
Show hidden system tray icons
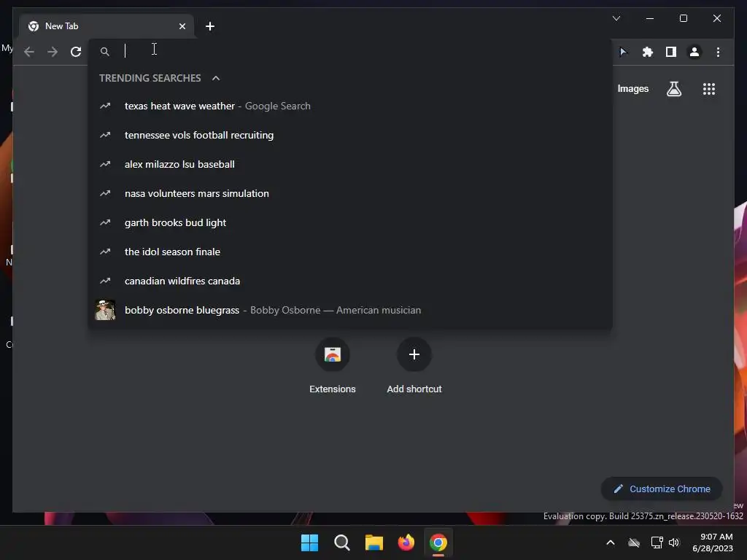point(611,542)
